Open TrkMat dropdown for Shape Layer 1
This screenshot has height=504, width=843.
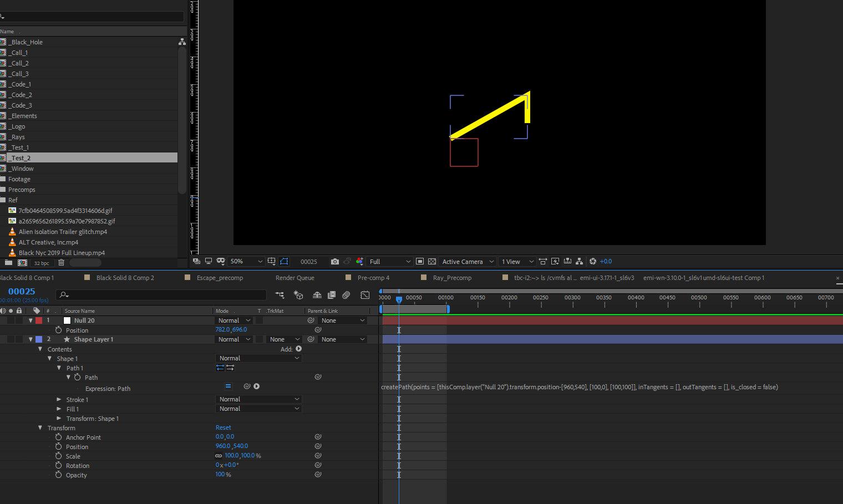pos(285,339)
